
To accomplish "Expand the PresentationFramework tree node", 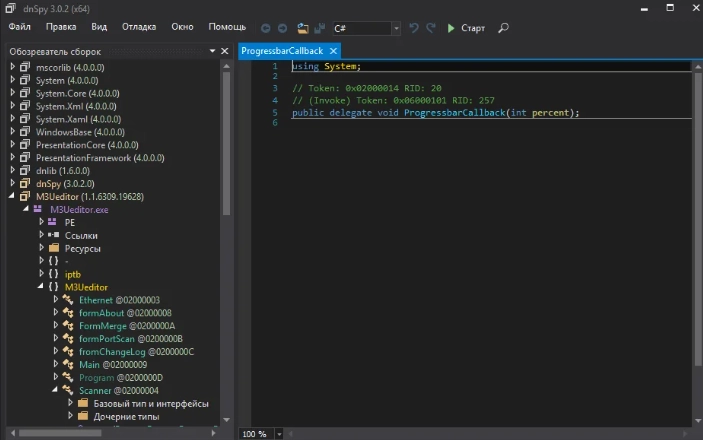I will [13, 157].
